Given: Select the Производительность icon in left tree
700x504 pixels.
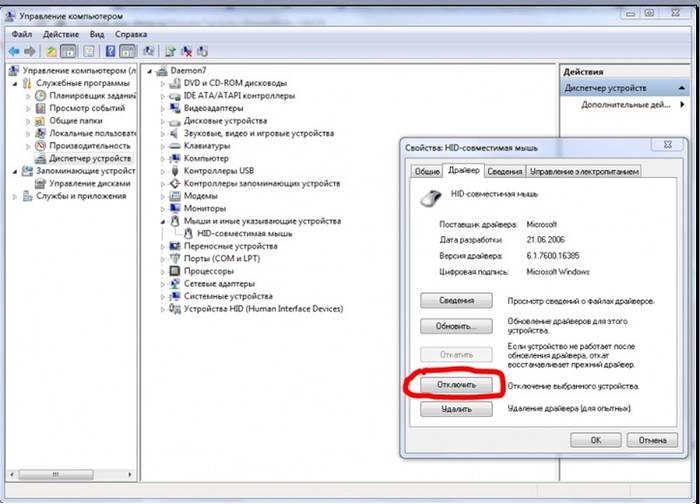Looking at the screenshot, I should pos(40,146).
